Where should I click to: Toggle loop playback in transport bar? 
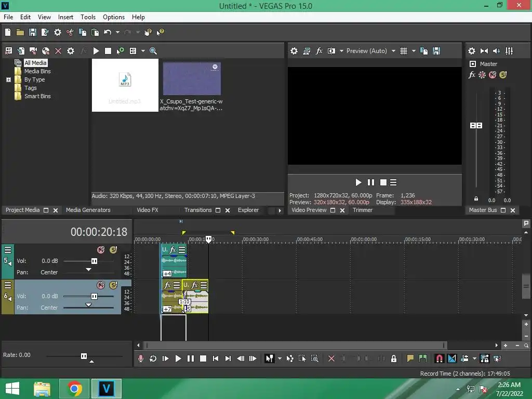pos(153,358)
